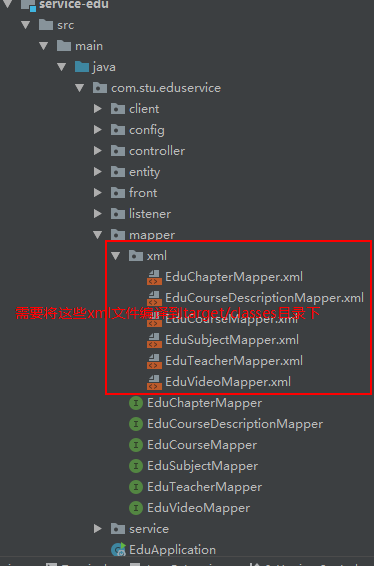
Task: Expand the listener package arrow
Action: tap(98, 213)
